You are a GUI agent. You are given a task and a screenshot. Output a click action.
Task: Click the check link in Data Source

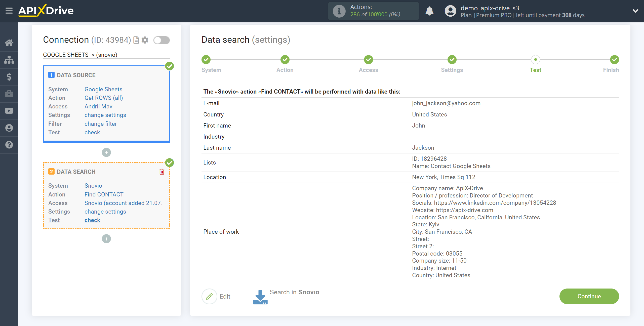92,132
